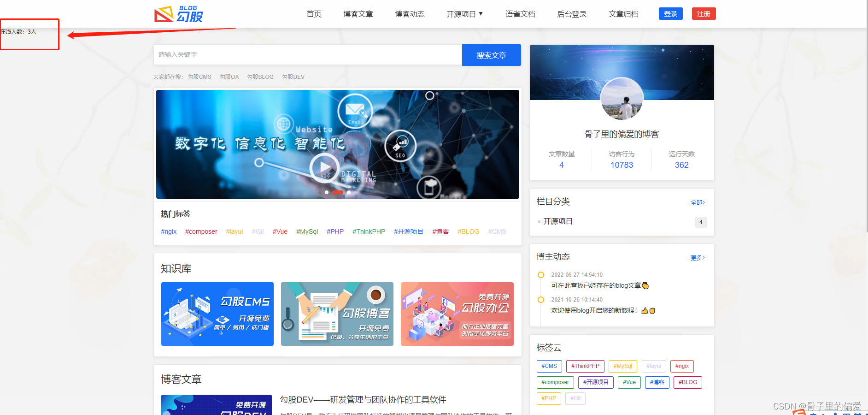Click the #BLOG tag cloud chip
The height and width of the screenshot is (415, 868).
coord(687,382)
